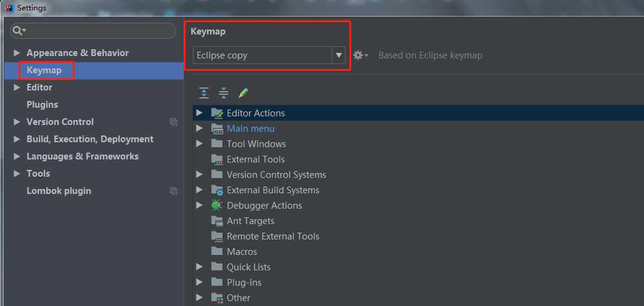The height and width of the screenshot is (306, 644).
Task: Click the Editor Actions folder icon
Action: tap(217, 113)
